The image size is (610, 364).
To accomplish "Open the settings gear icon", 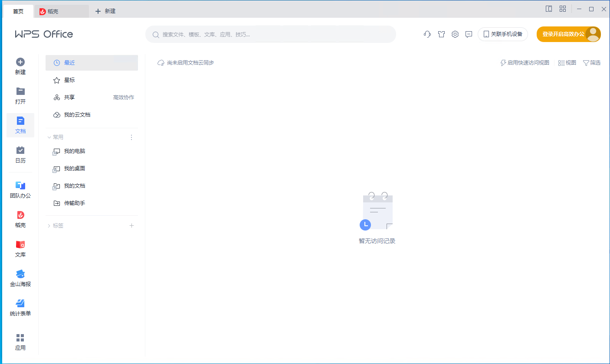I will coord(455,34).
